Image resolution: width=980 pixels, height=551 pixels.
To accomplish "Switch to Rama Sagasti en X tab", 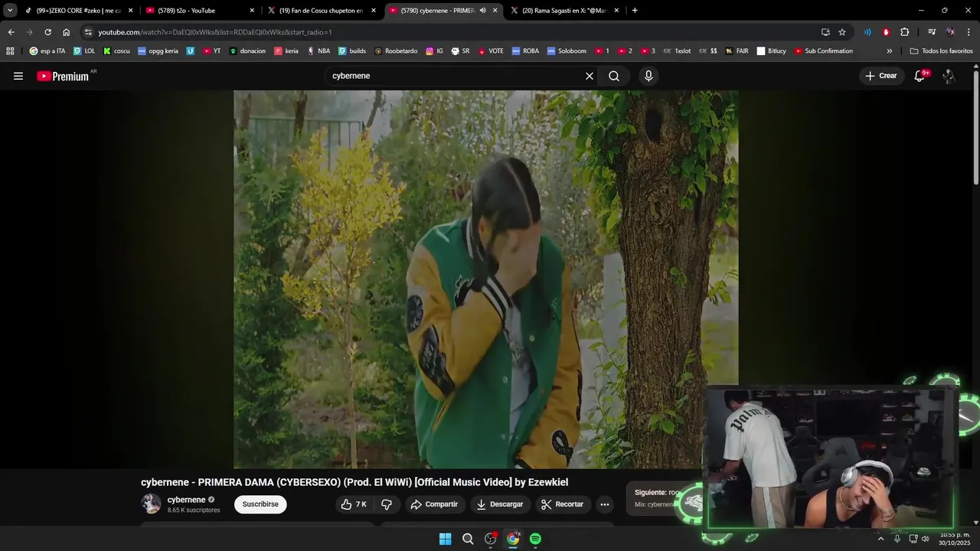I will click(x=565, y=11).
